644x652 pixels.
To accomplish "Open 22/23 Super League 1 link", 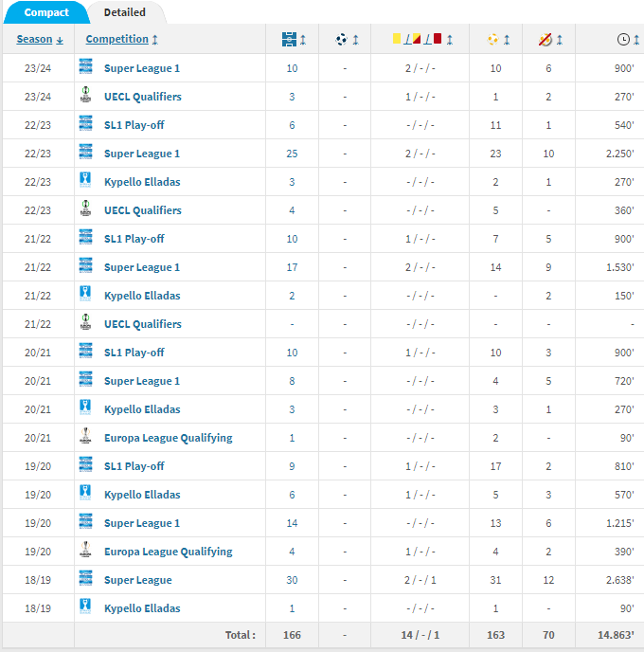I will [142, 154].
